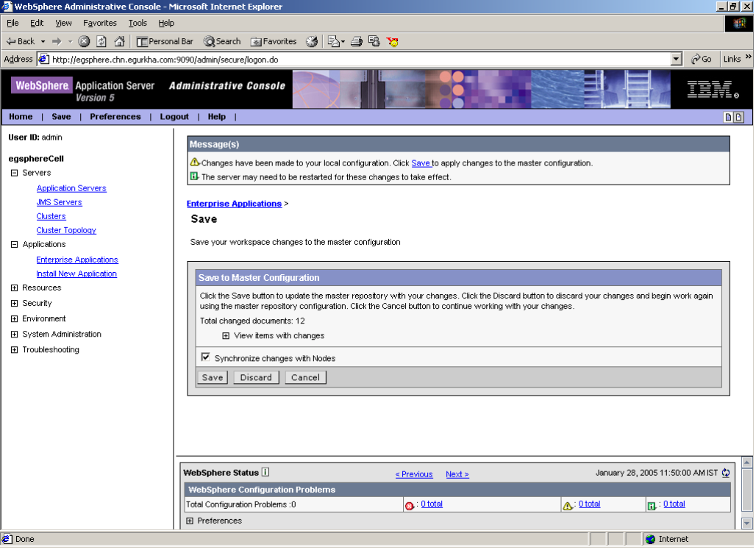Open the Favorites menu in menu bar
Viewport: 756px width, 550px height.
pyautogui.click(x=100, y=23)
